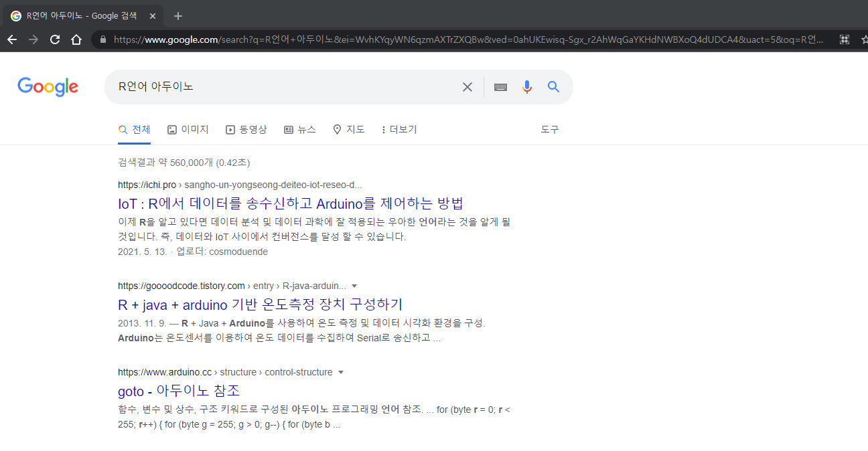Screen dimensions: 868x451
Task: Bookmark this page with star icon
Action: [x=864, y=39]
